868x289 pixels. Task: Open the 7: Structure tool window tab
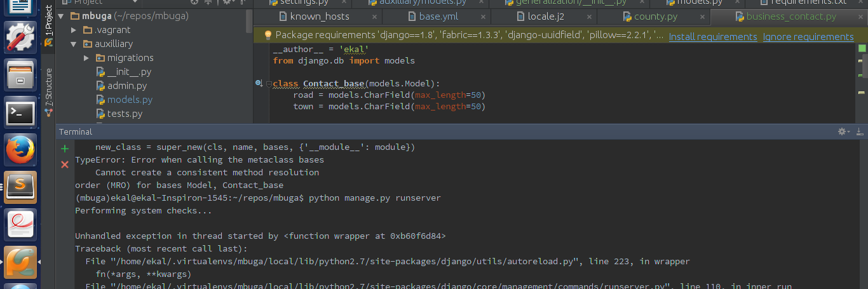point(48,93)
